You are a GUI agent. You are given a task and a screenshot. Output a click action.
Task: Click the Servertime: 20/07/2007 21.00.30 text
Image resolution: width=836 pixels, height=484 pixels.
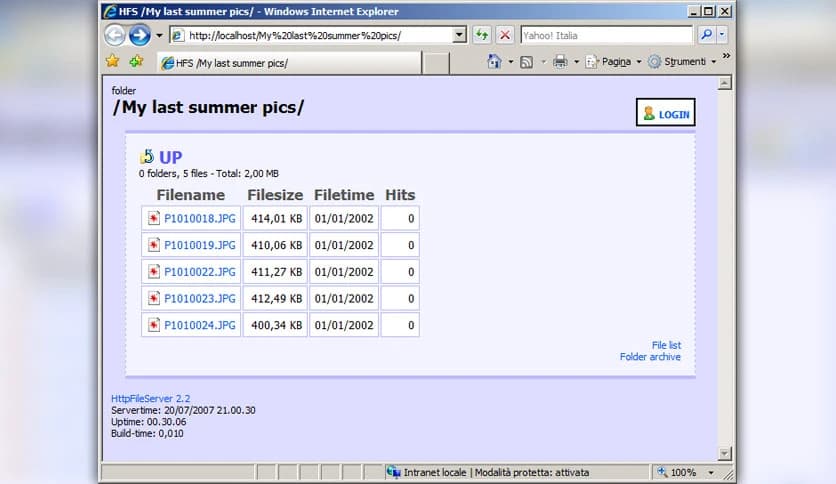click(183, 410)
